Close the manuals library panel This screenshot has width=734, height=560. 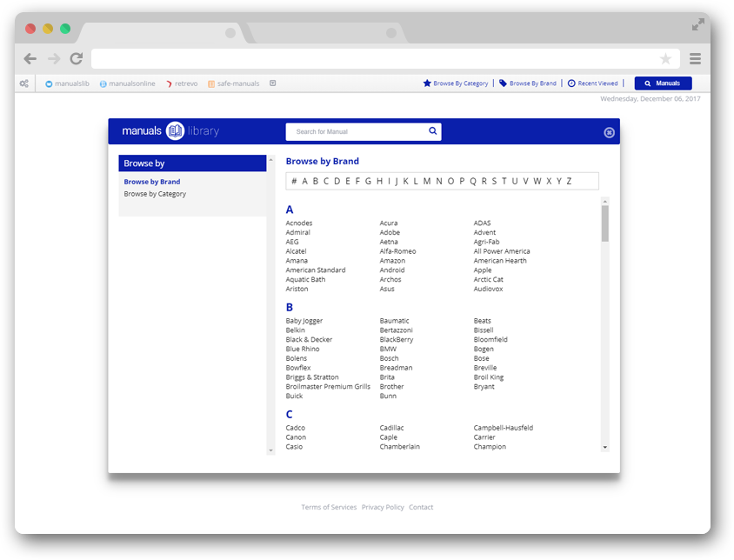609,132
